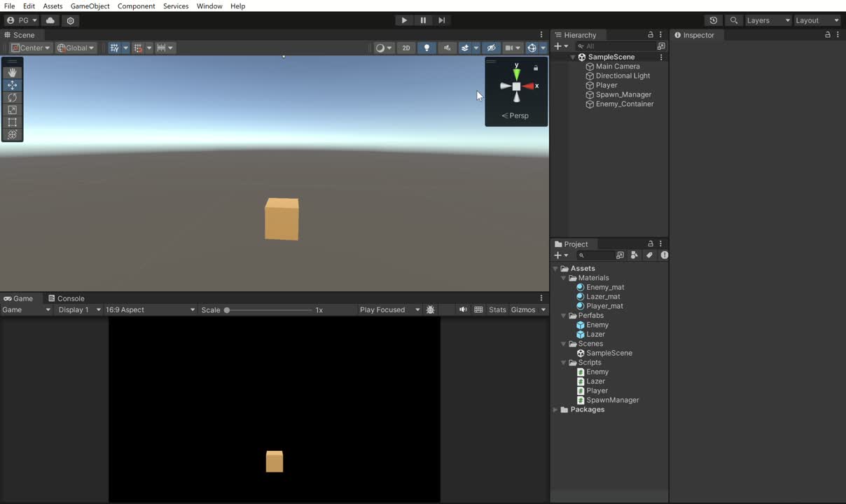846x504 pixels.
Task: Open the GameObject menu
Action: pyautogui.click(x=90, y=6)
